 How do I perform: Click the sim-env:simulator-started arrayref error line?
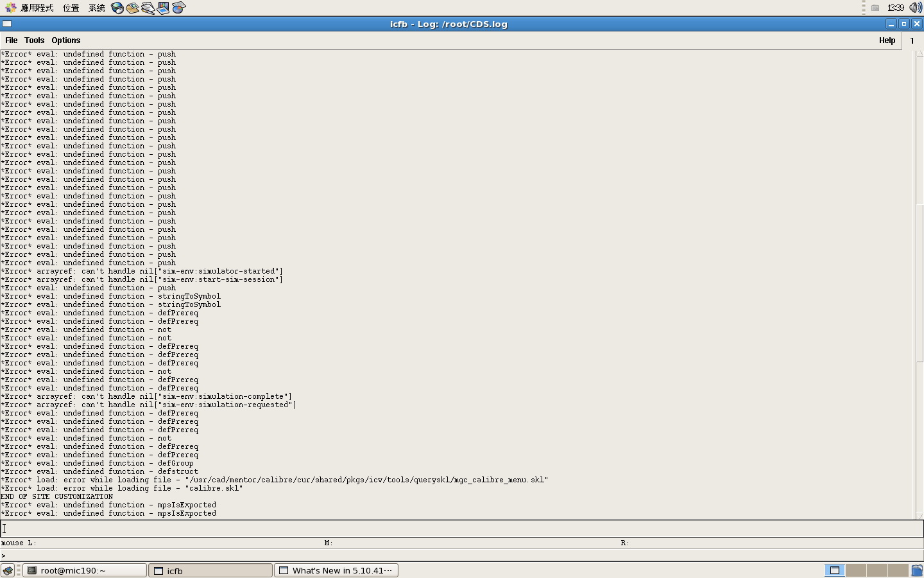tap(142, 271)
